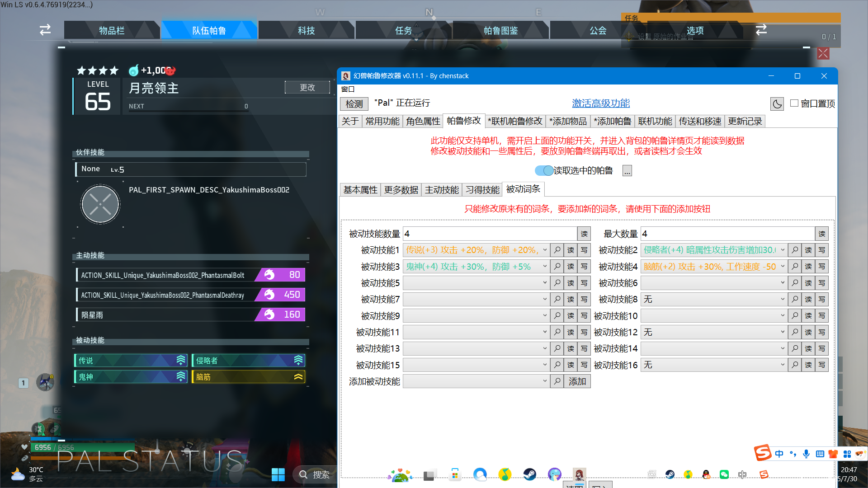Viewport: 868px width, 488px height.
Task: Click search icon next to 被动技能1
Action: click(557, 250)
